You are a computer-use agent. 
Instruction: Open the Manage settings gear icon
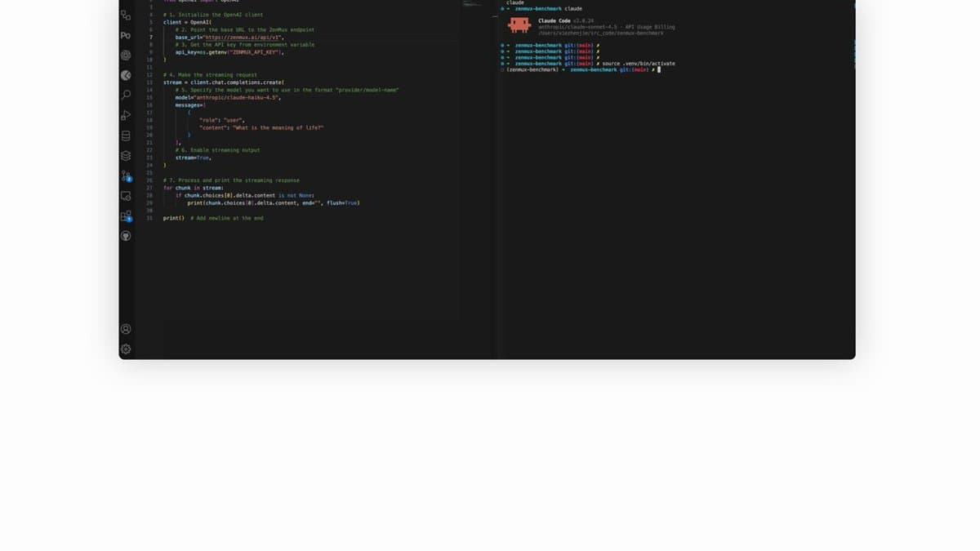[x=126, y=349]
